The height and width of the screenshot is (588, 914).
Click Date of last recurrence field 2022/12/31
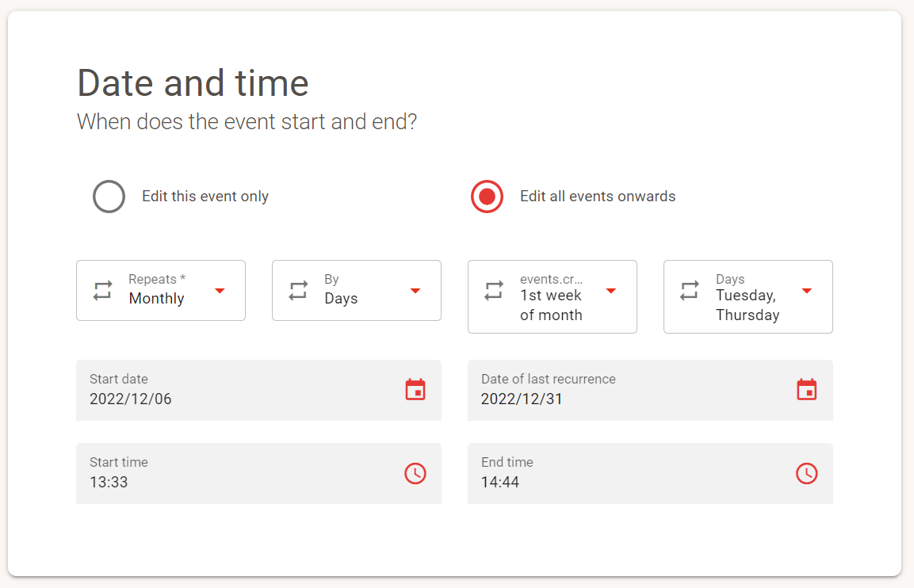click(x=651, y=391)
